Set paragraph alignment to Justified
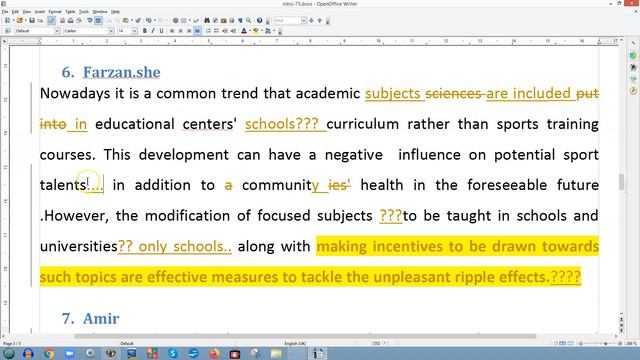Screen dimensions: 640x360 (197, 31)
